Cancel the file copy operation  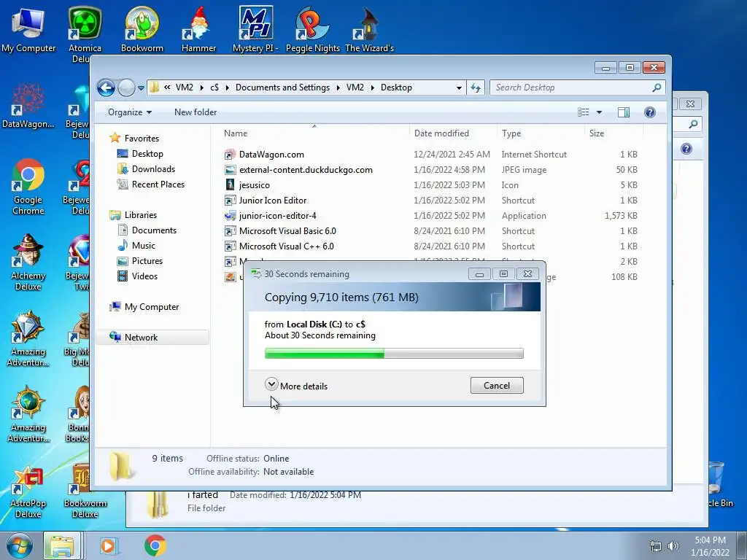coord(497,385)
